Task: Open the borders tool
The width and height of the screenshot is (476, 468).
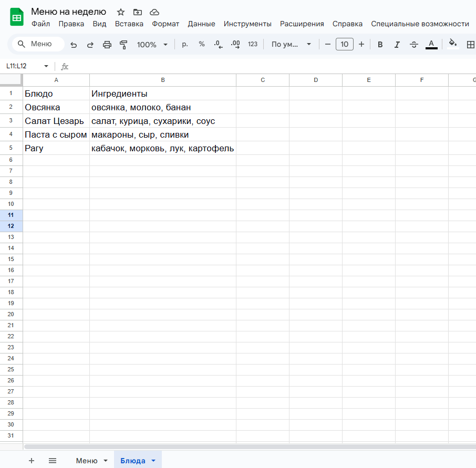Action: (x=470, y=45)
